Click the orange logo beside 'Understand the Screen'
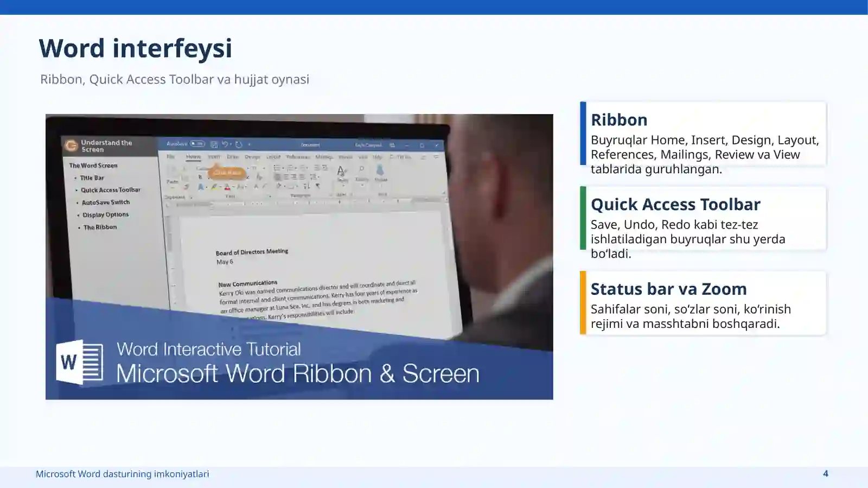 click(71, 145)
